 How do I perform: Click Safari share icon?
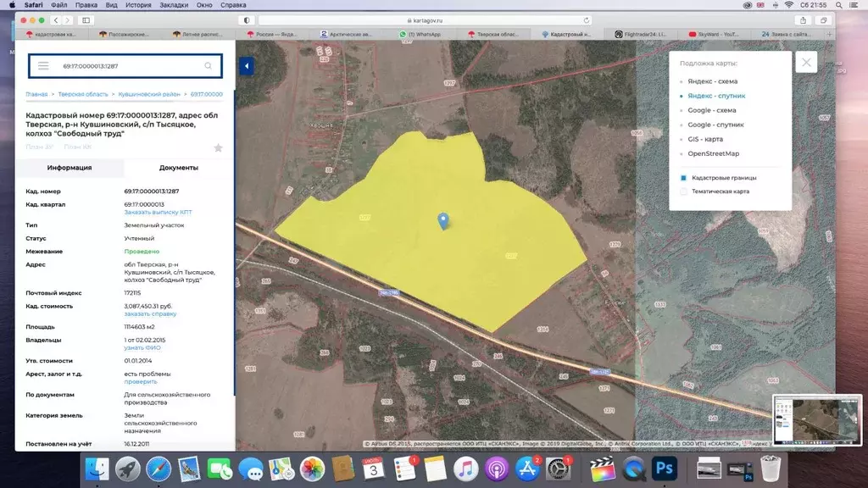804,19
